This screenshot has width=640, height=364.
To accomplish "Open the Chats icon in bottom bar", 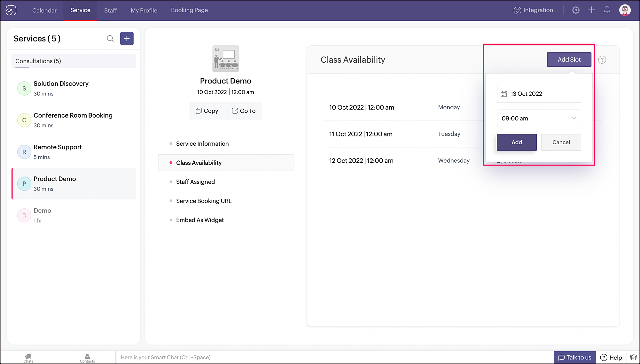I will coord(28,358).
